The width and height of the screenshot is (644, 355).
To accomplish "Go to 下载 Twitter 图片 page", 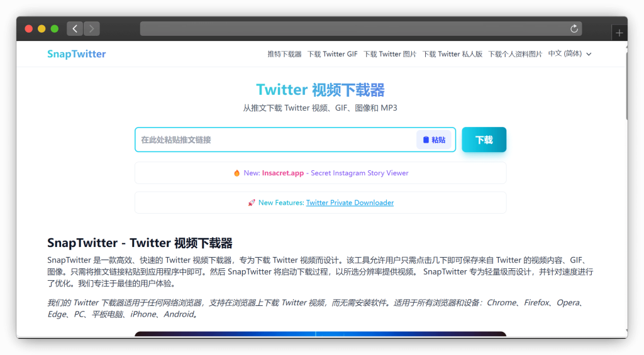I will click(390, 54).
